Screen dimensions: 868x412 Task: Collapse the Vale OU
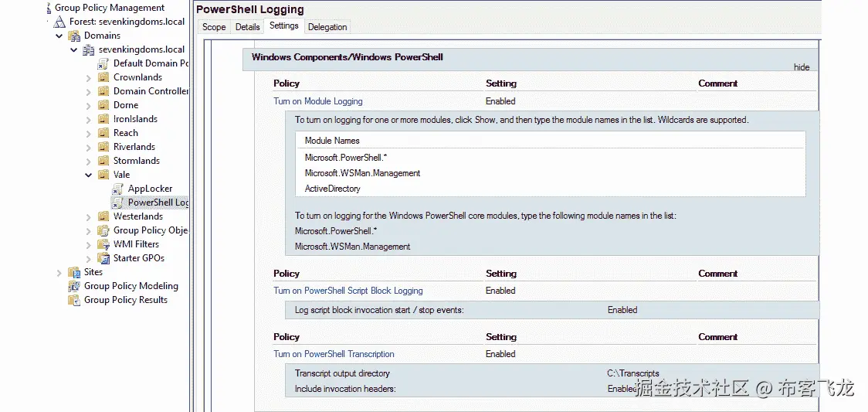89,175
